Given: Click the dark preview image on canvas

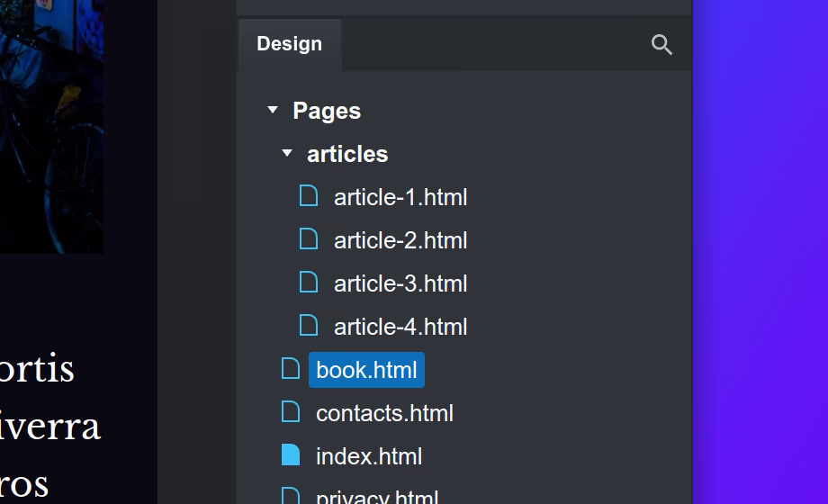Looking at the screenshot, I should pyautogui.click(x=50, y=126).
